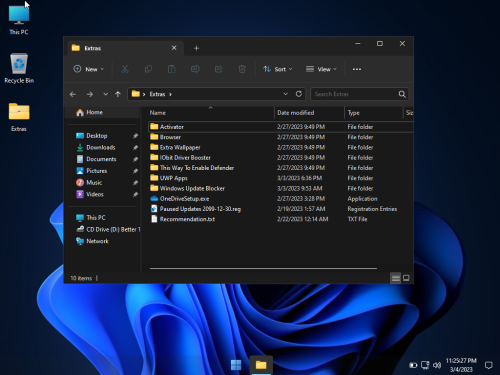Image resolution: width=500 pixels, height=375 pixels.
Task: Add a new tab with plus button
Action: [196, 48]
